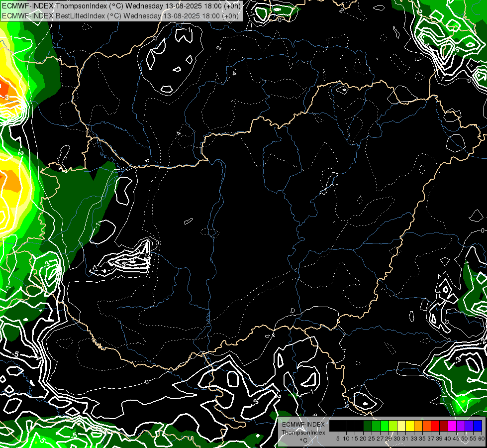This screenshot has width=487, height=448.
Task: Click legend tick value 33
Action: coord(414,439)
